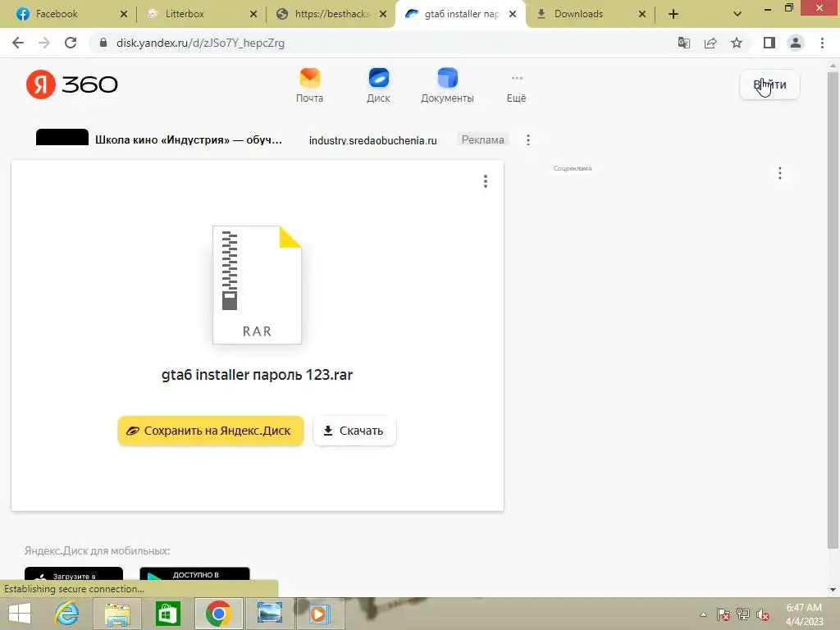Open the Школа кино «Индустрия» ad title

tap(189, 139)
